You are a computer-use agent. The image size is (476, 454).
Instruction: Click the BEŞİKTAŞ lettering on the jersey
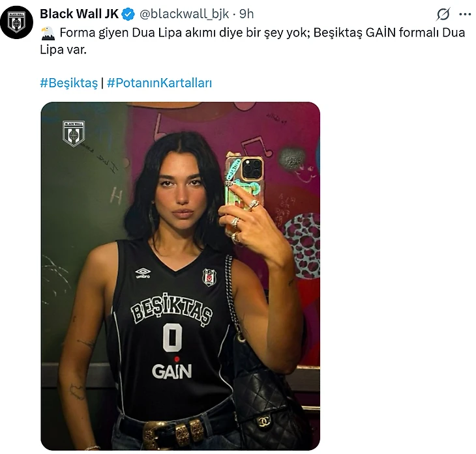pyautogui.click(x=171, y=309)
